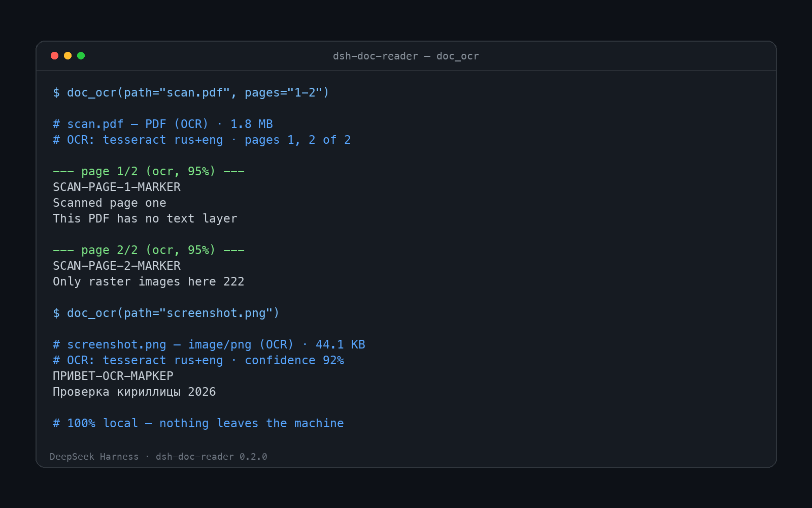This screenshot has width=812, height=508.
Task: Click the line 'This PDF has no text layer'
Action: (145, 218)
